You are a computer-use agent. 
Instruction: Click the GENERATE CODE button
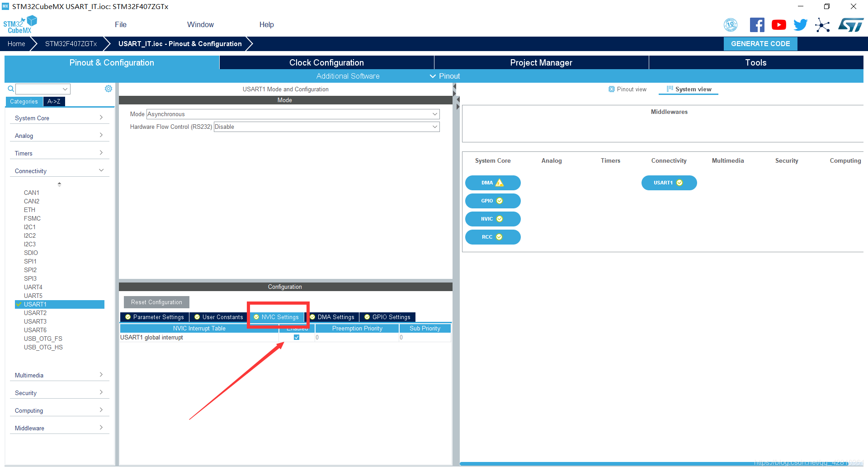[x=760, y=44]
